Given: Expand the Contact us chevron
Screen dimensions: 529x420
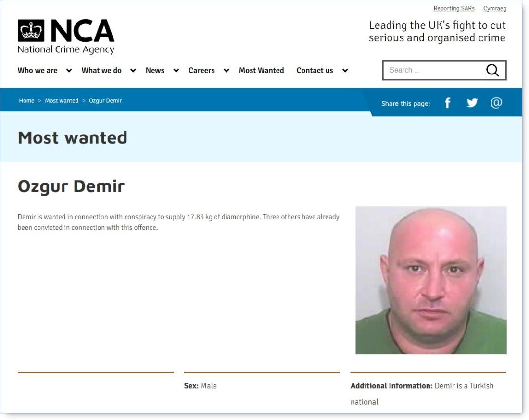Looking at the screenshot, I should 345,71.
